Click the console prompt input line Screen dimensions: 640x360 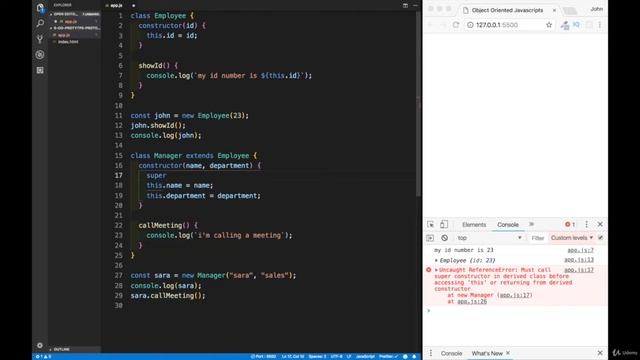[515, 311]
